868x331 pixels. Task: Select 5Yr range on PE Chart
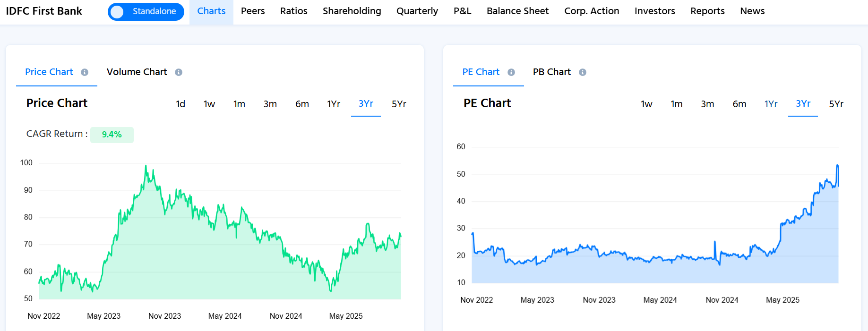tap(836, 104)
